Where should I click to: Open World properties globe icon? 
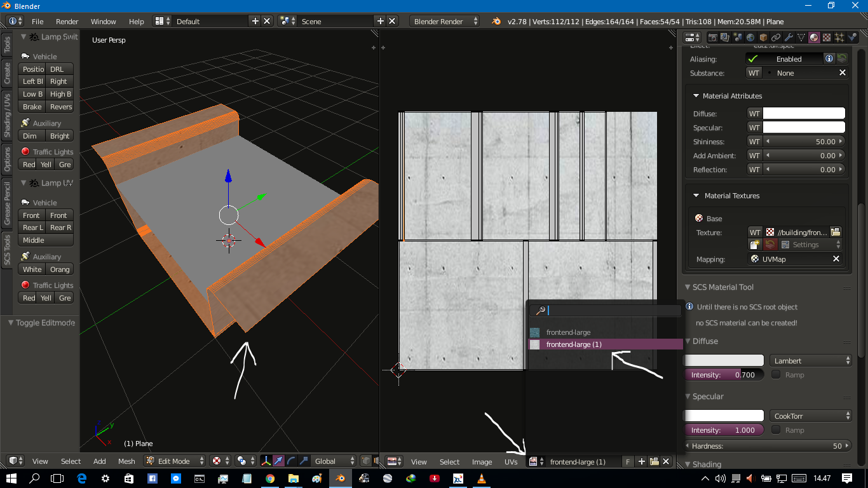pyautogui.click(x=750, y=37)
